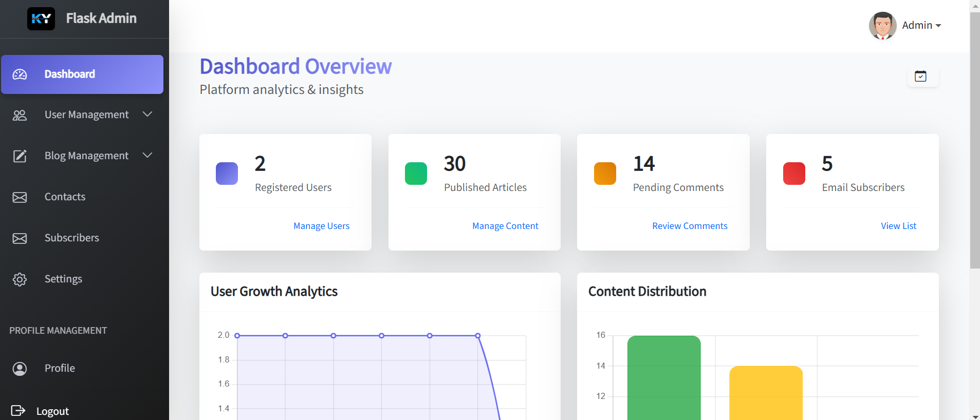Image resolution: width=980 pixels, height=420 pixels.
Task: Click the Flask Admin brand title
Action: tap(101, 18)
